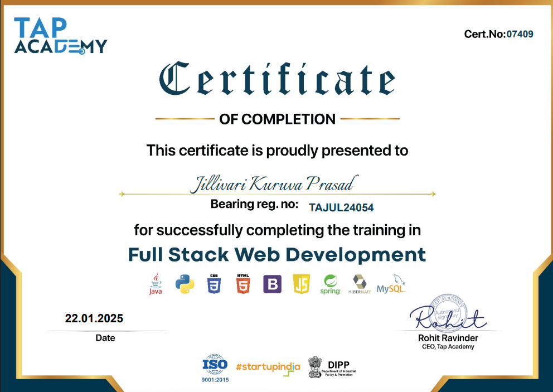The image size is (553, 392).
Task: Click the registration number TAJUL24054
Action: click(x=342, y=207)
